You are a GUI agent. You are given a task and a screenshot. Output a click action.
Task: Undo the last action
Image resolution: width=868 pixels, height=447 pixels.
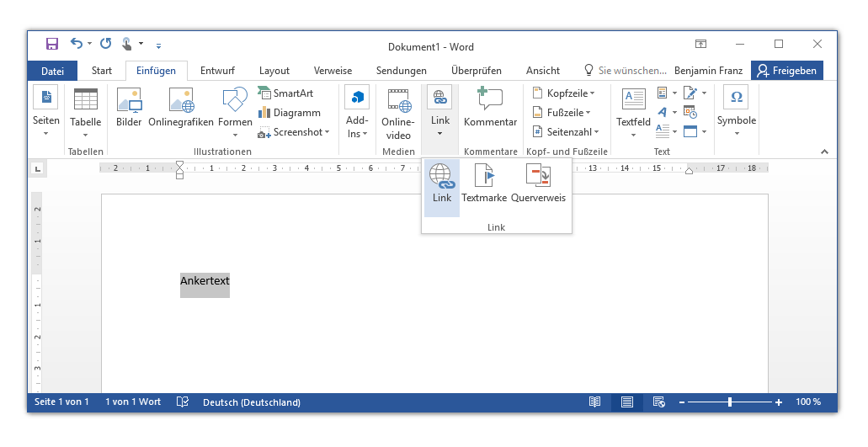pyautogui.click(x=77, y=43)
